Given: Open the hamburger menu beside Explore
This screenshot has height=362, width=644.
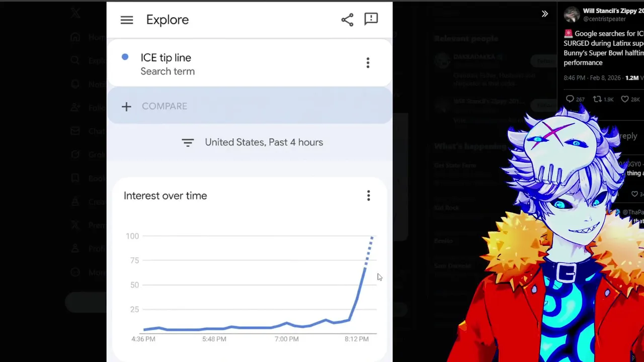Looking at the screenshot, I should click(127, 20).
